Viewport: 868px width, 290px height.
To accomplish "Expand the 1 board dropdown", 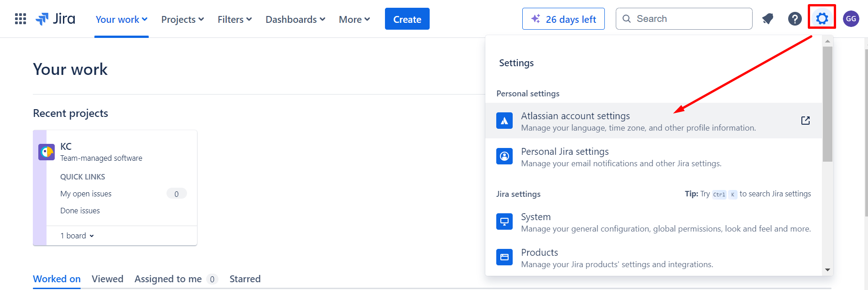I will [x=77, y=236].
